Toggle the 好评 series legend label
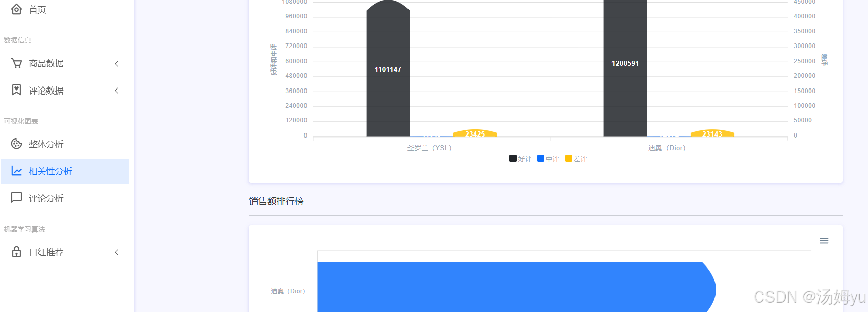This screenshot has height=312, width=868. coord(525,159)
